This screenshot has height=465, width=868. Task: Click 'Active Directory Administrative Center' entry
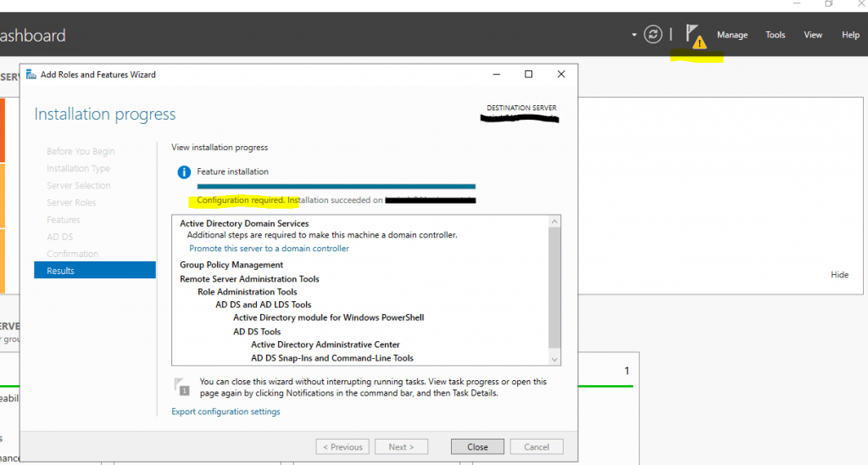pyautogui.click(x=325, y=345)
